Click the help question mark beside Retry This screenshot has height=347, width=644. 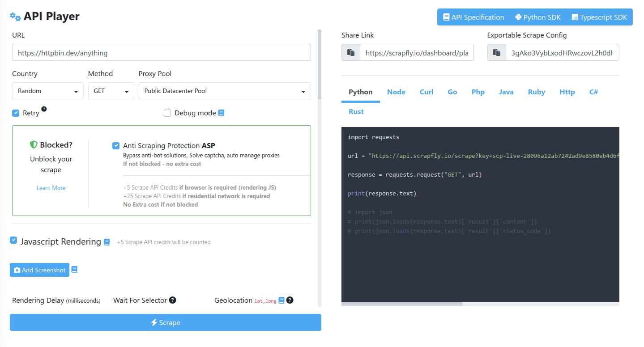[x=43, y=109]
